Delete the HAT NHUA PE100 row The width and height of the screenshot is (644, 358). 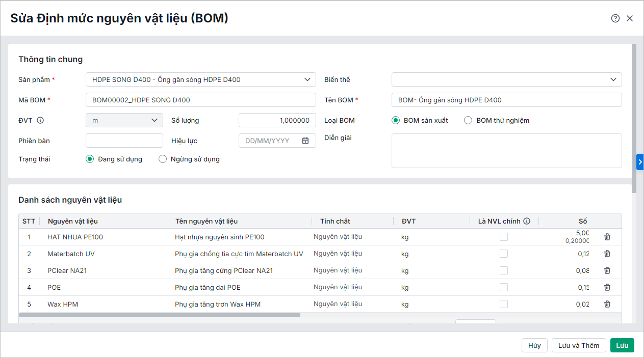tap(607, 237)
